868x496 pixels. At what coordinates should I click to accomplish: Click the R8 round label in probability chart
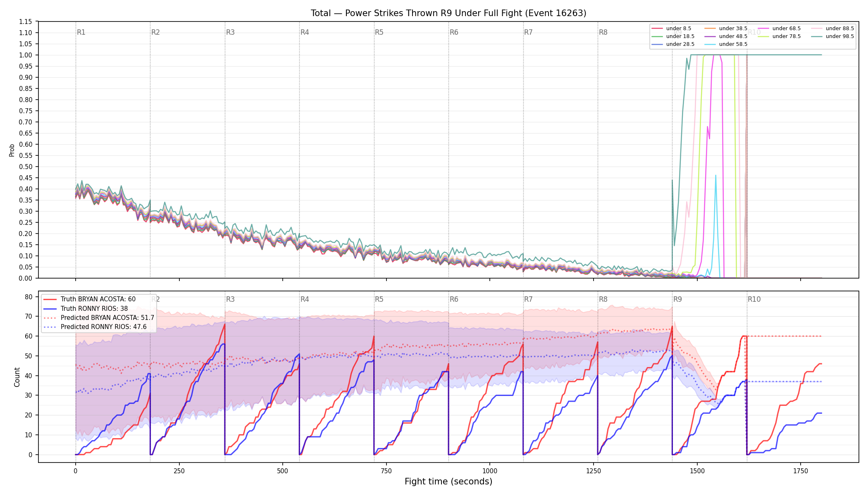(603, 32)
